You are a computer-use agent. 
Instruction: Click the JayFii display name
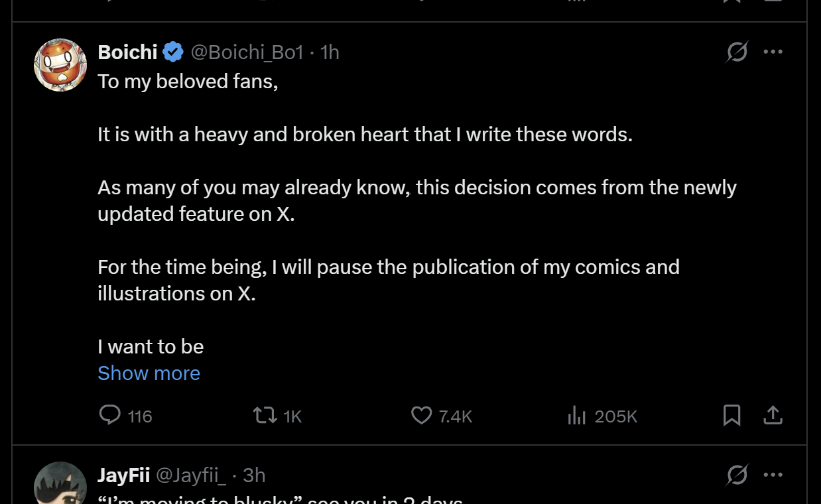tap(123, 475)
